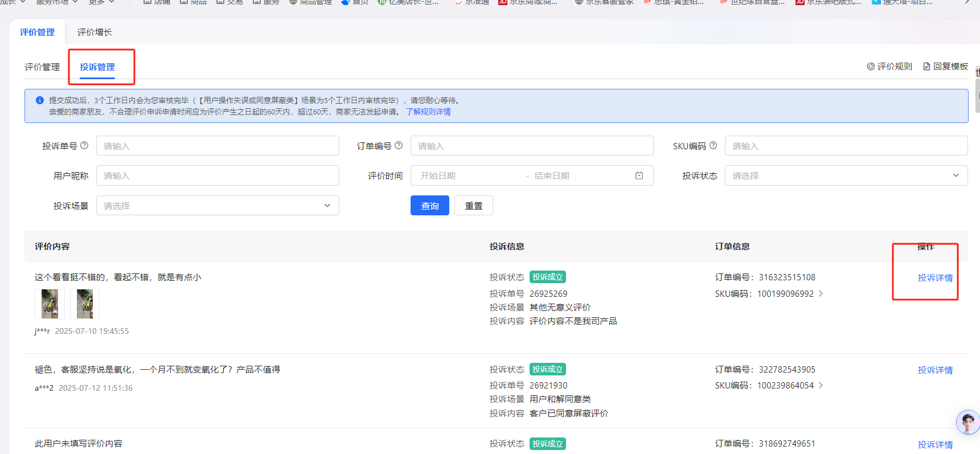Click the blue 查询 button
Image resolution: width=980 pixels, height=454 pixels.
point(429,206)
